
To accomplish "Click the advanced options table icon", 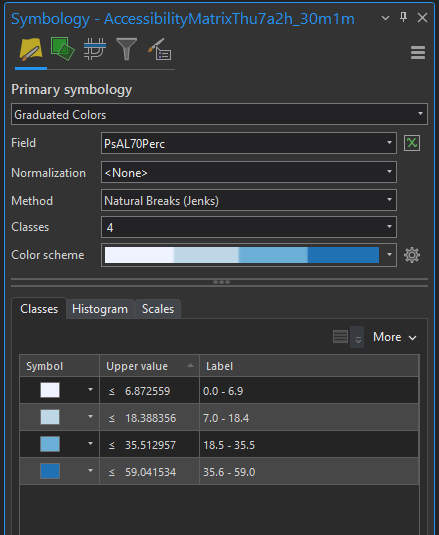I will (340, 337).
